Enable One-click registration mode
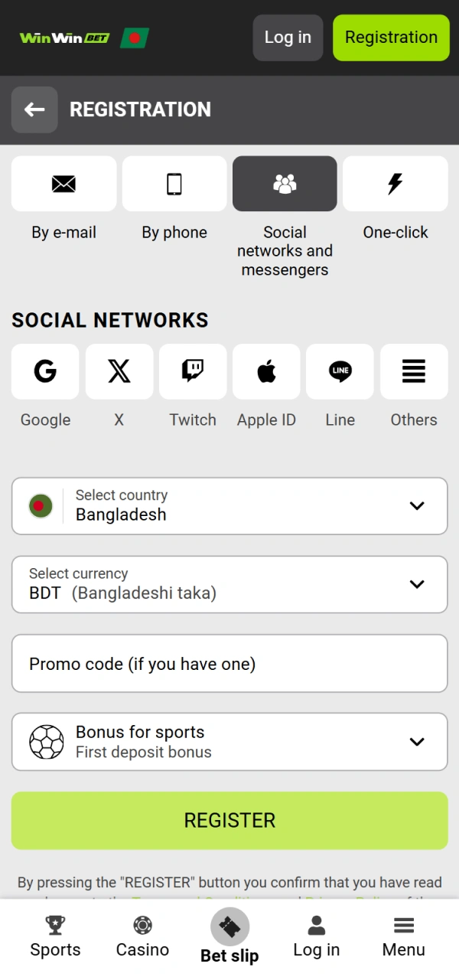The height and width of the screenshot is (980, 459). click(x=395, y=184)
